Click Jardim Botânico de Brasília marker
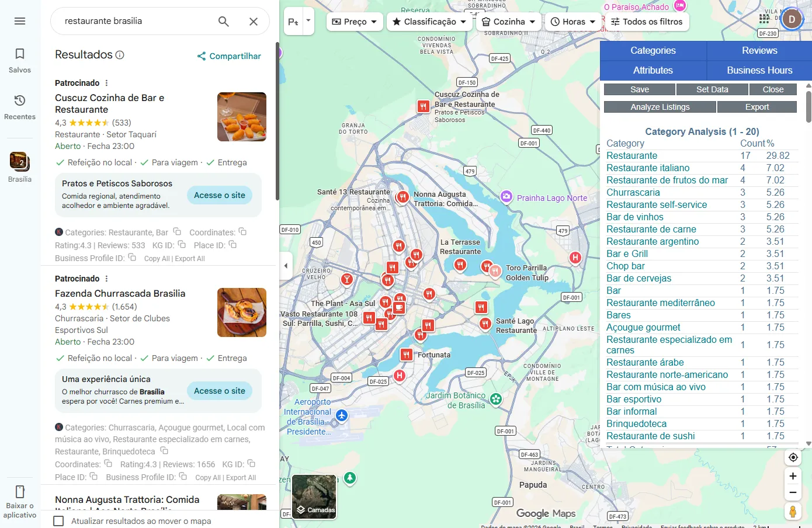Viewport: 812px width, 528px height. click(x=496, y=399)
